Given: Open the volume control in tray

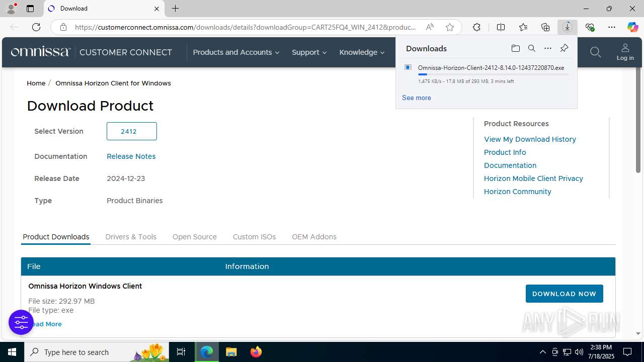Looking at the screenshot, I should [579, 352].
